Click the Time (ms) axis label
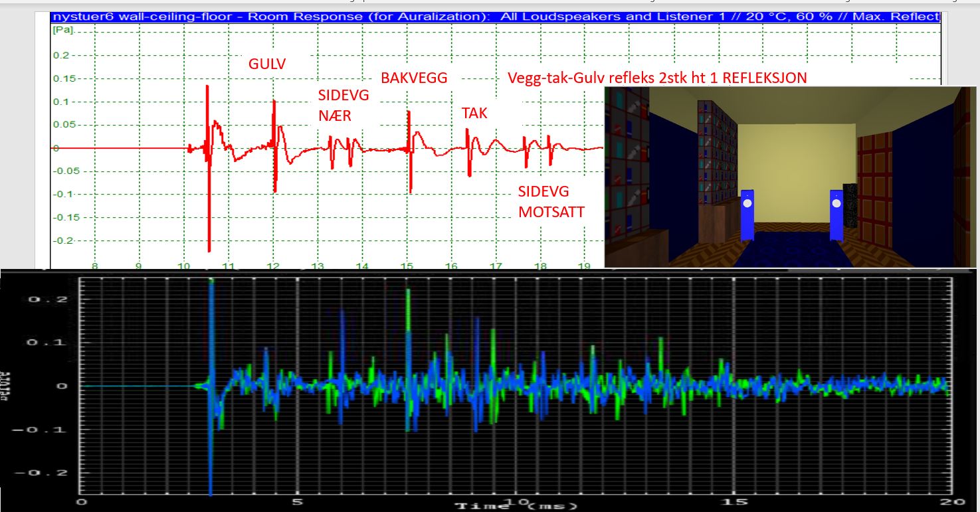 coord(517,506)
